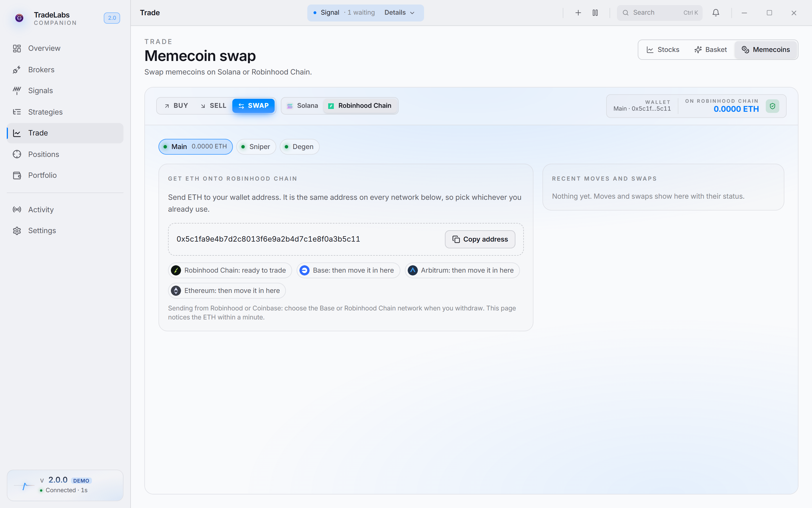Minimize the window
The image size is (812, 508).
tap(744, 13)
